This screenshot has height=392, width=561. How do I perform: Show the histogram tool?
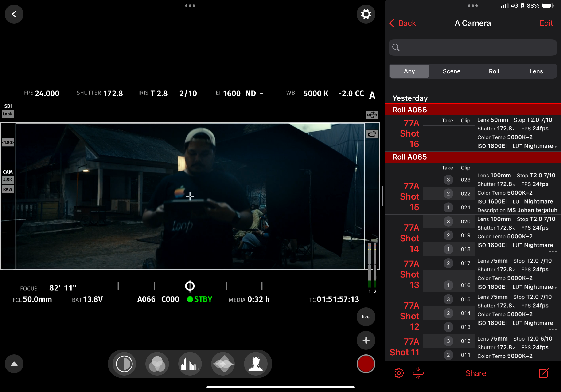point(190,364)
